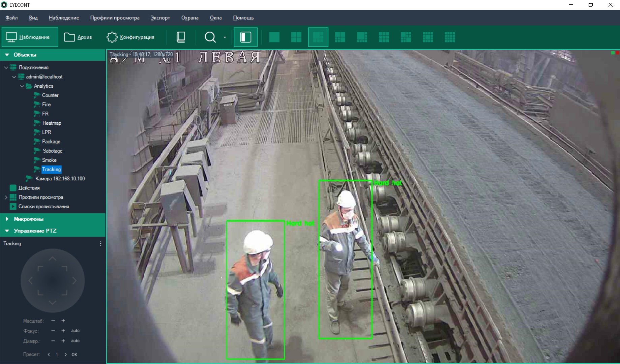Click the magnifier search icon
620x364 pixels.
(210, 37)
